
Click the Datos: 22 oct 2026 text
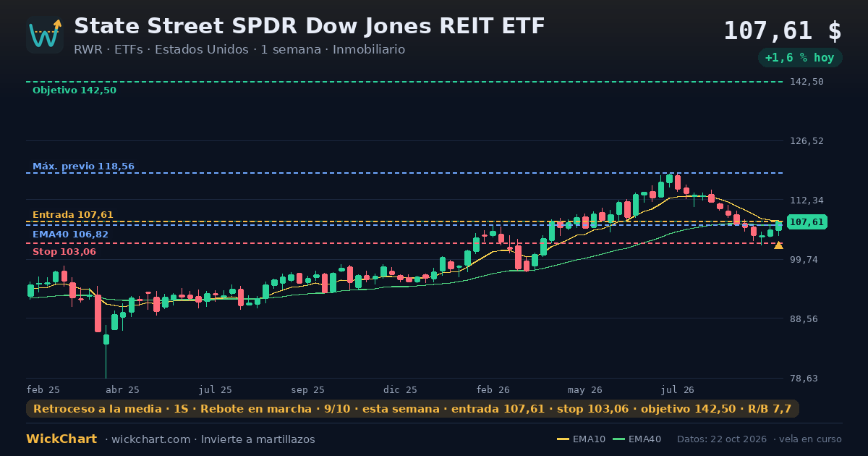(x=721, y=439)
